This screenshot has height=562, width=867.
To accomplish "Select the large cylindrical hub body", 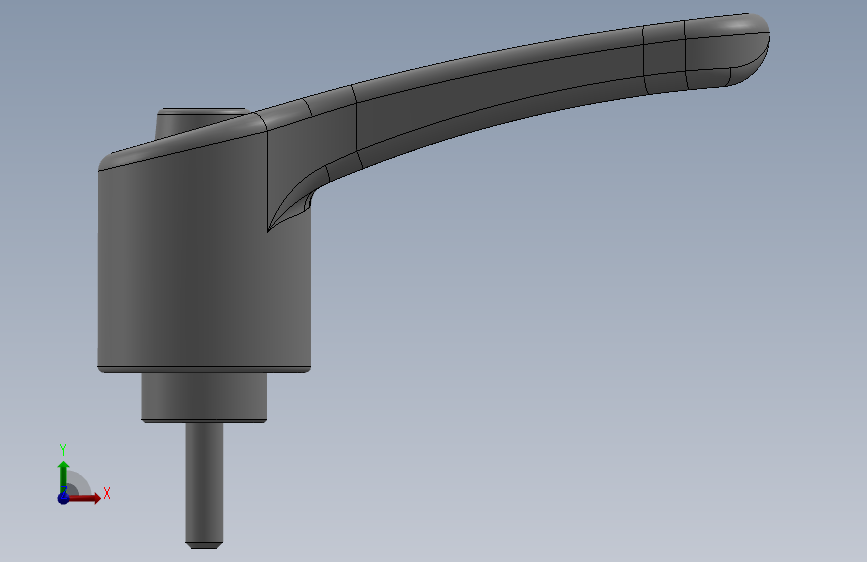I will pyautogui.click(x=204, y=260).
